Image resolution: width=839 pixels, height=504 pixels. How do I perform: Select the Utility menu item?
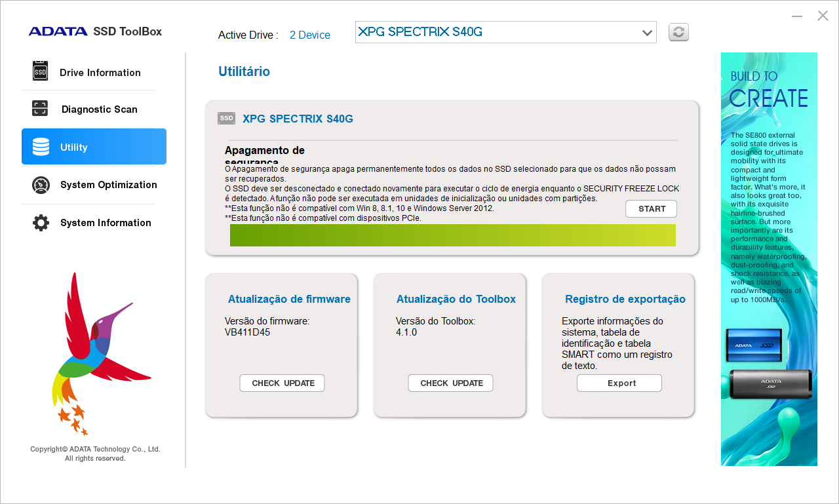click(94, 147)
